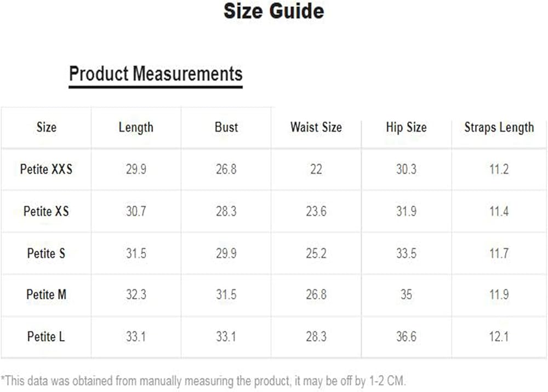Click the Petite M row label
This screenshot has width=548, height=392.
point(46,295)
